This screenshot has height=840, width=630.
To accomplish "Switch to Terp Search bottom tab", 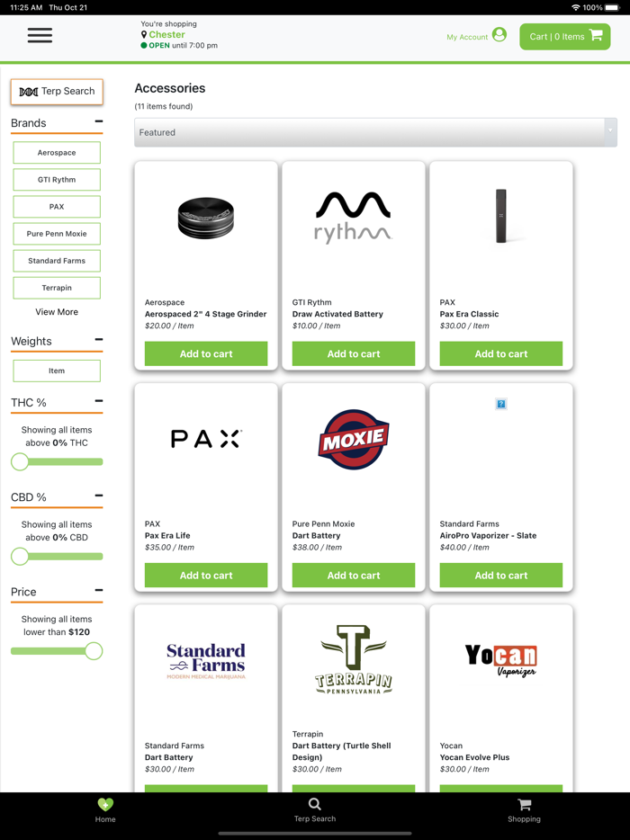I will point(315,810).
